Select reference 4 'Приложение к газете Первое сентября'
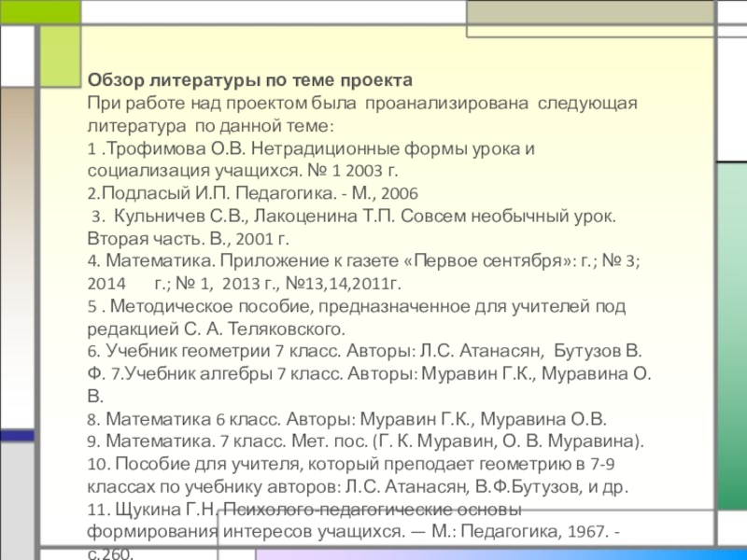 pos(364,261)
